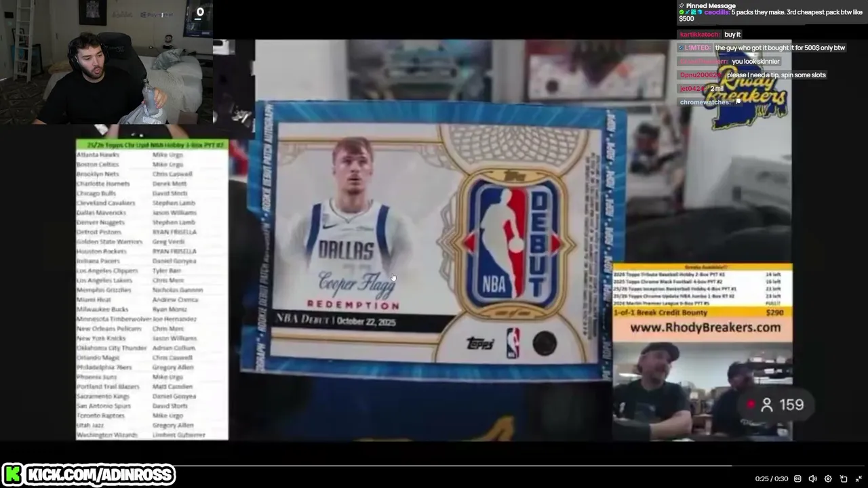Seek along the video progress bar
The image size is (868, 488).
tap(434, 466)
